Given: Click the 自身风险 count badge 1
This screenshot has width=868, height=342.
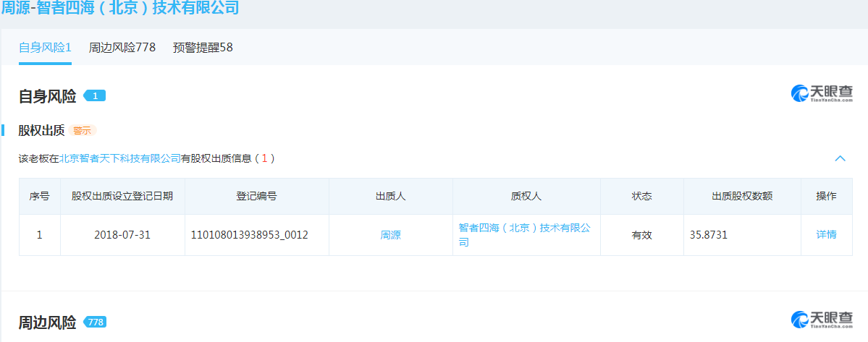Looking at the screenshot, I should (95, 96).
